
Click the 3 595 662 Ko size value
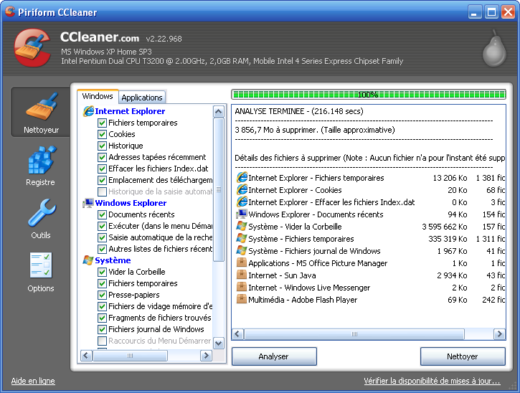click(x=444, y=227)
